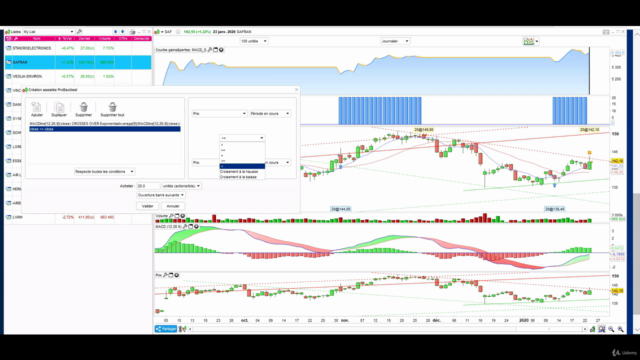This screenshot has height=360, width=640.
Task: Click the zoom out magnifier at chart bottom
Action: [x=611, y=329]
